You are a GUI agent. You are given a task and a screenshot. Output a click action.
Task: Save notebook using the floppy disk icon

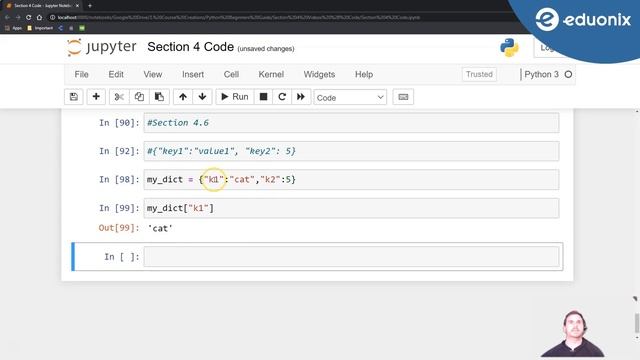point(74,97)
